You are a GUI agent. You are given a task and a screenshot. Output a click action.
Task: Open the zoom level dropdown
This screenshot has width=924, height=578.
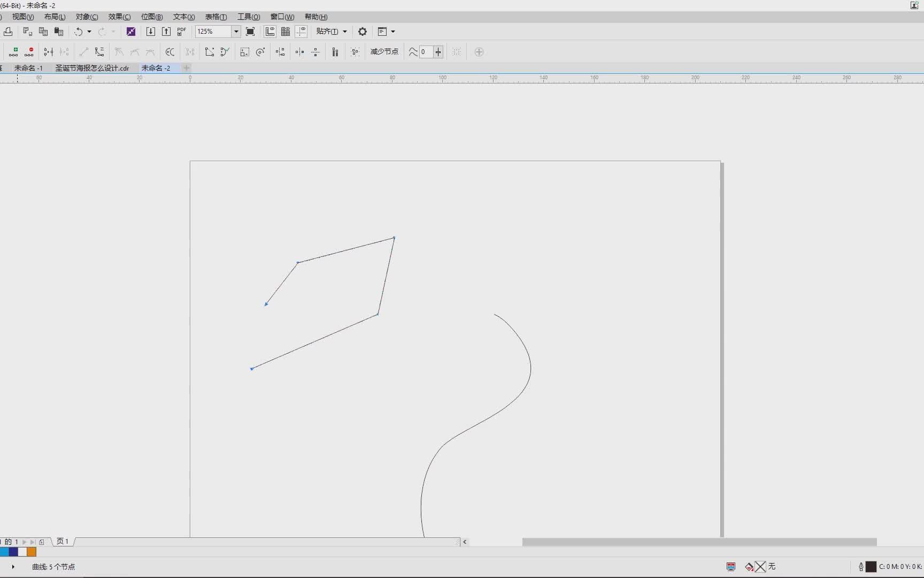point(236,32)
